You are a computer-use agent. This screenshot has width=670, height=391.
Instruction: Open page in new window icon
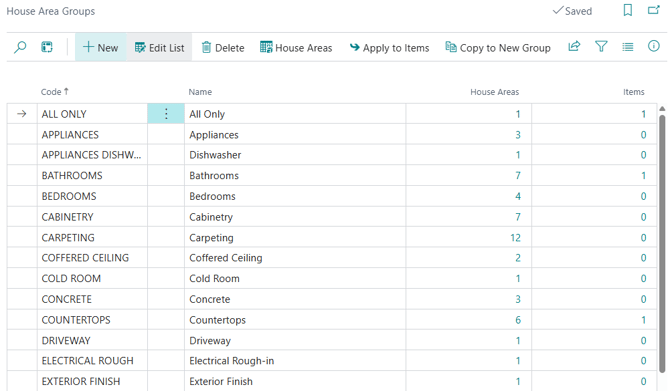(x=654, y=9)
